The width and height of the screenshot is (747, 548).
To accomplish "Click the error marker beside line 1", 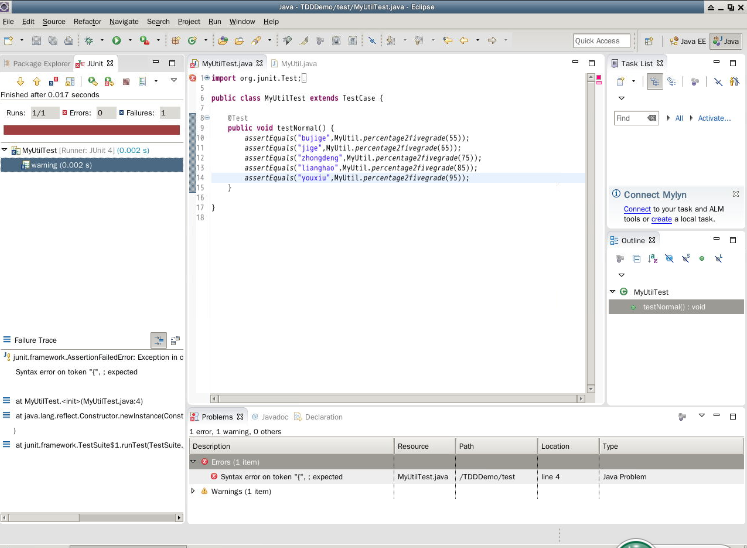I will tap(193, 78).
